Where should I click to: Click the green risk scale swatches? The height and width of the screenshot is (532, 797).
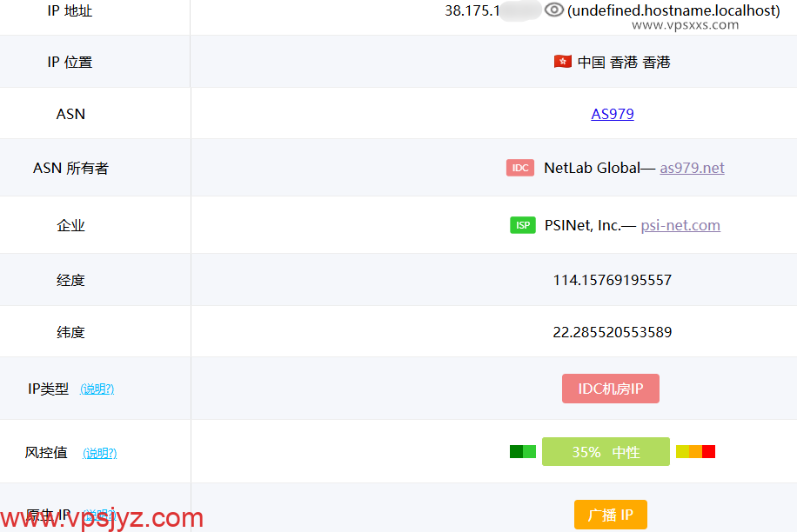pyautogui.click(x=523, y=451)
